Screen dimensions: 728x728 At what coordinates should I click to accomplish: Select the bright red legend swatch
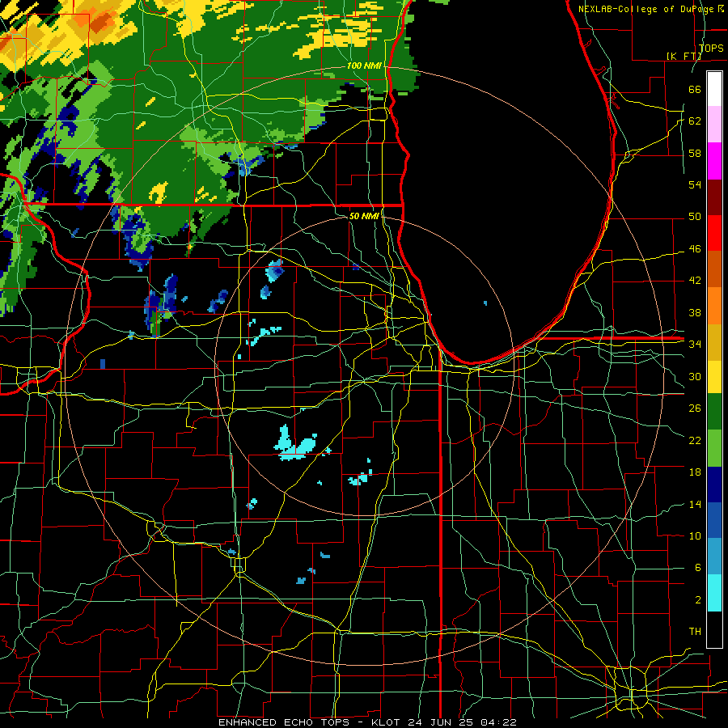tap(714, 233)
